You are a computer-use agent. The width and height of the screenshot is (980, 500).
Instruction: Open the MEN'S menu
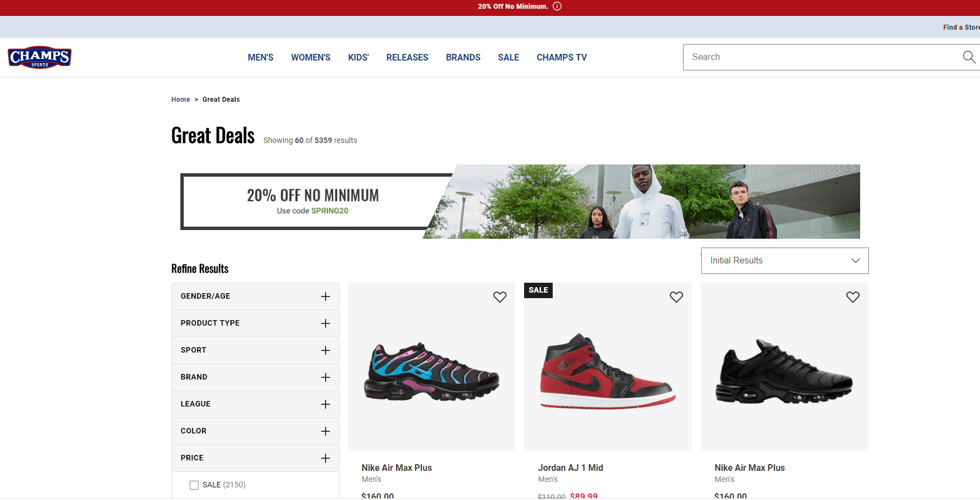261,57
